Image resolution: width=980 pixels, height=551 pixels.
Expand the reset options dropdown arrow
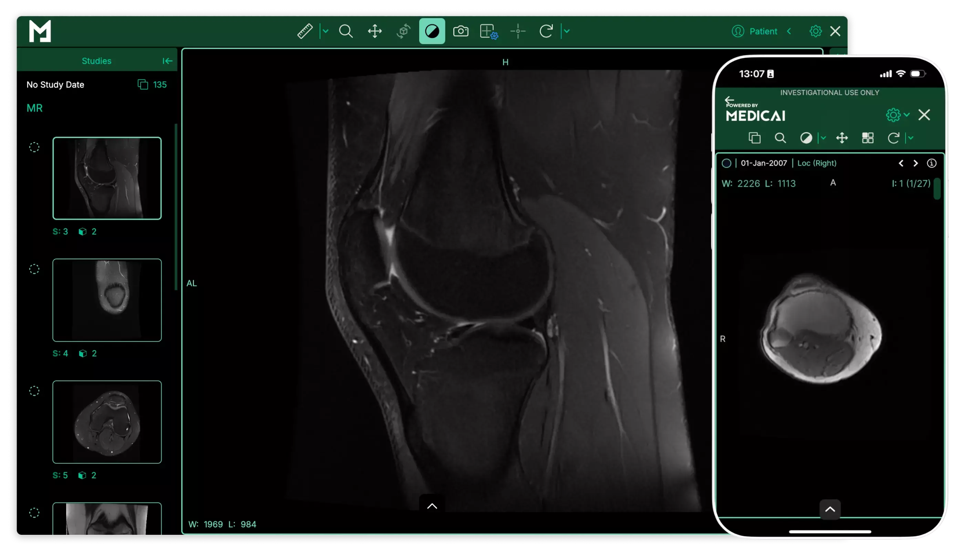[567, 31]
